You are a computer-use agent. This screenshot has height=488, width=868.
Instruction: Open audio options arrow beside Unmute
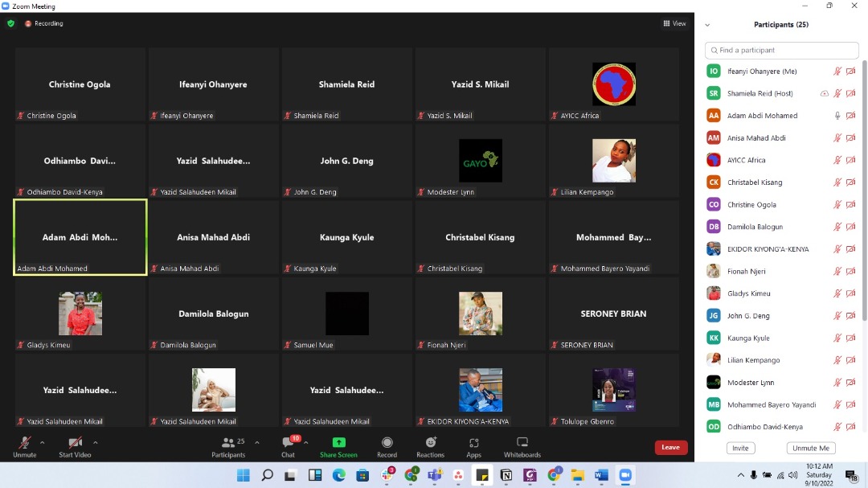coord(42,443)
